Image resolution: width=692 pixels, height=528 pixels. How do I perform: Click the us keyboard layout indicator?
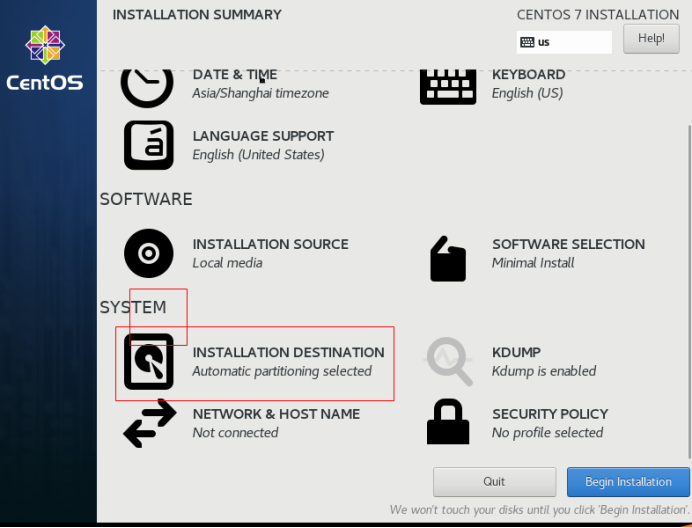click(x=564, y=42)
